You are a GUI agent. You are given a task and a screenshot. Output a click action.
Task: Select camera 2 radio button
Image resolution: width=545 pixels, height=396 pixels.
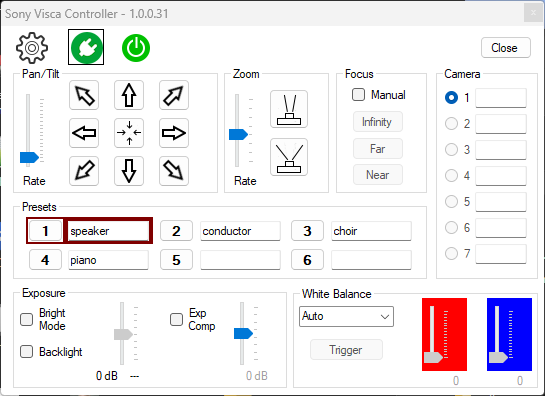(x=451, y=123)
